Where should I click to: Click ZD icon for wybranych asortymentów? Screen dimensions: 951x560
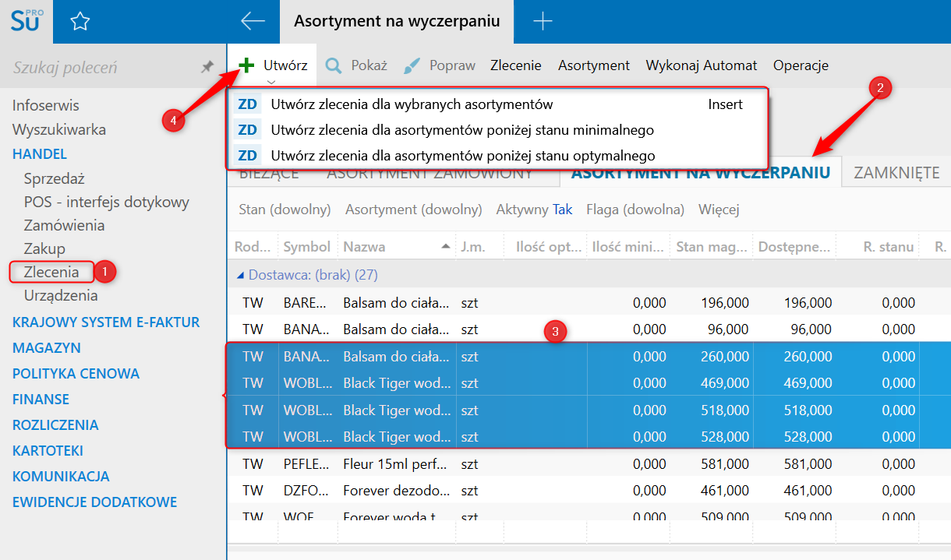(248, 104)
